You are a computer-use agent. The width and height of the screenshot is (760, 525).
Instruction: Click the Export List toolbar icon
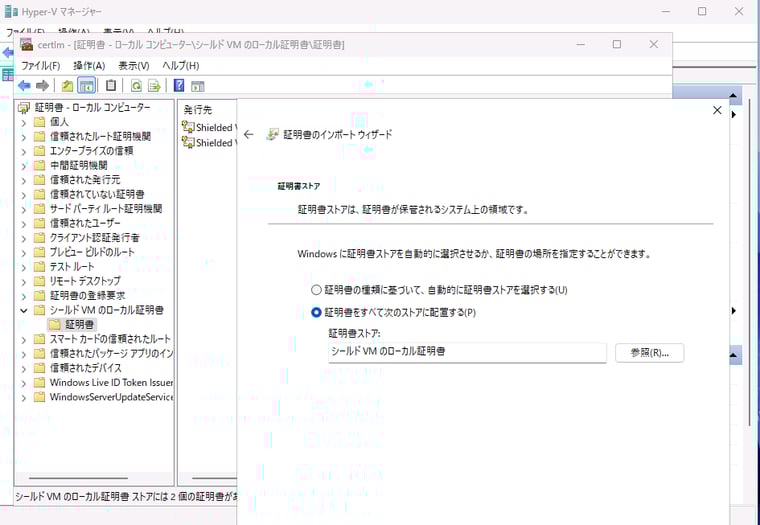(154, 86)
